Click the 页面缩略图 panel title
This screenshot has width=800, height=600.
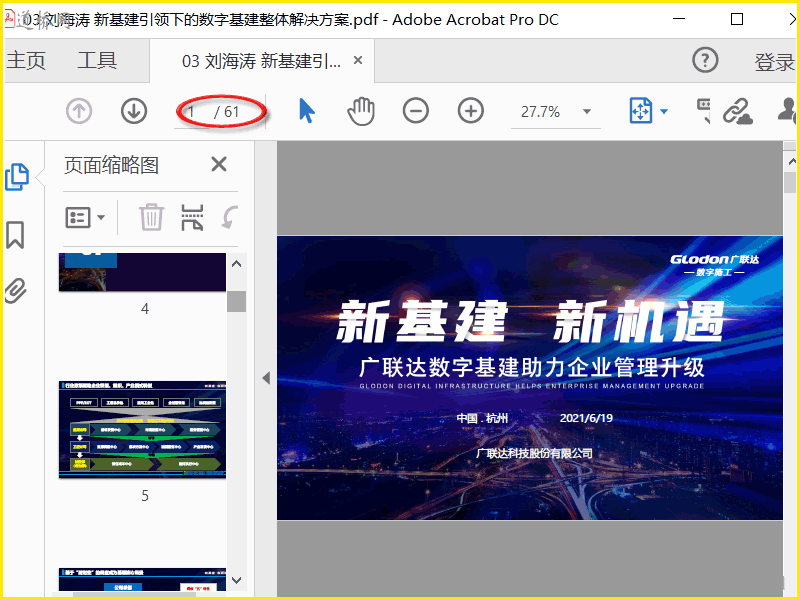tap(111, 165)
